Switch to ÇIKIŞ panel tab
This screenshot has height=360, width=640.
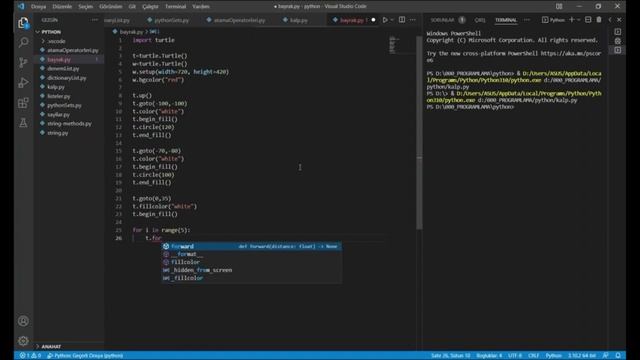[480, 20]
